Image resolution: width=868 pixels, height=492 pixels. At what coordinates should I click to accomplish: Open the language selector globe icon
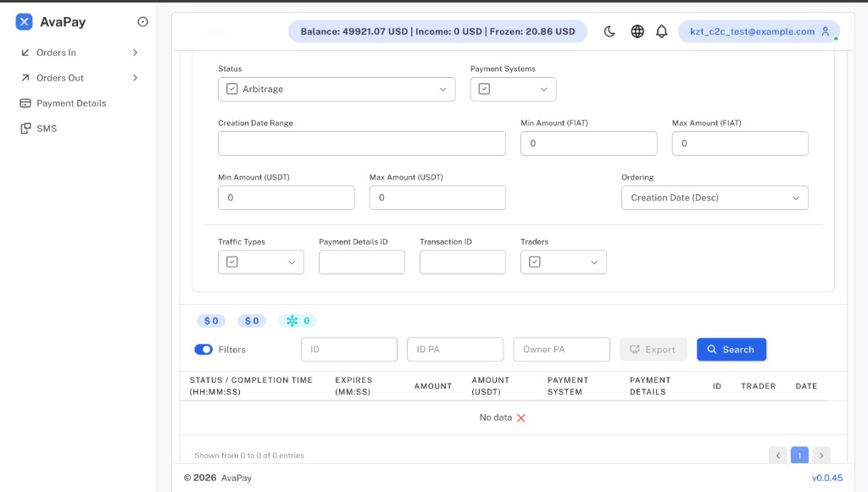[637, 31]
